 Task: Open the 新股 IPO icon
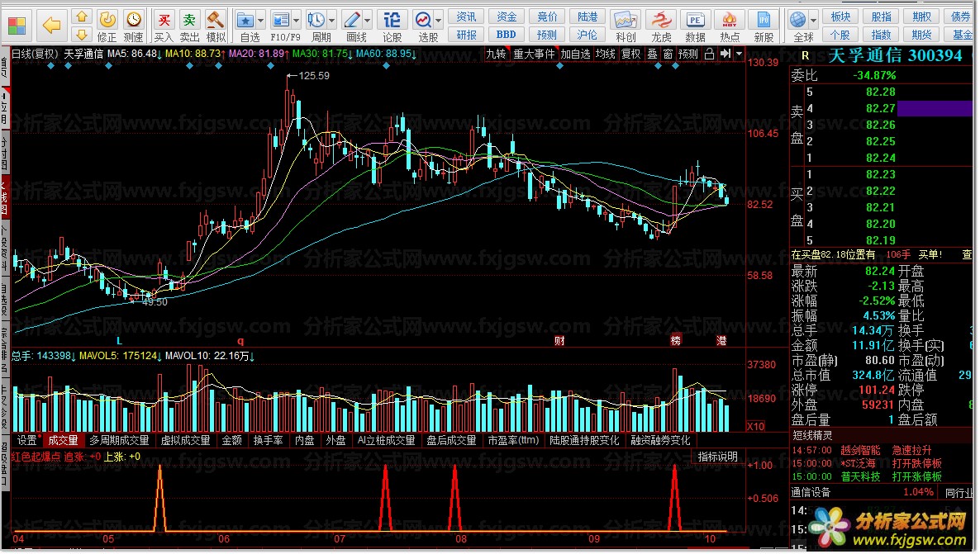(x=764, y=20)
